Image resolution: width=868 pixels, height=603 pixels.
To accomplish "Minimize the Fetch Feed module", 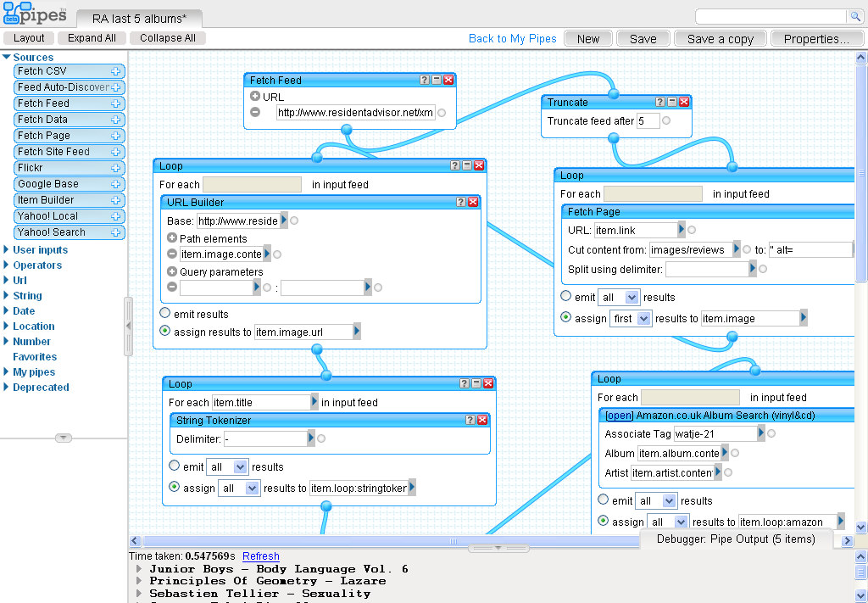I will (437, 80).
